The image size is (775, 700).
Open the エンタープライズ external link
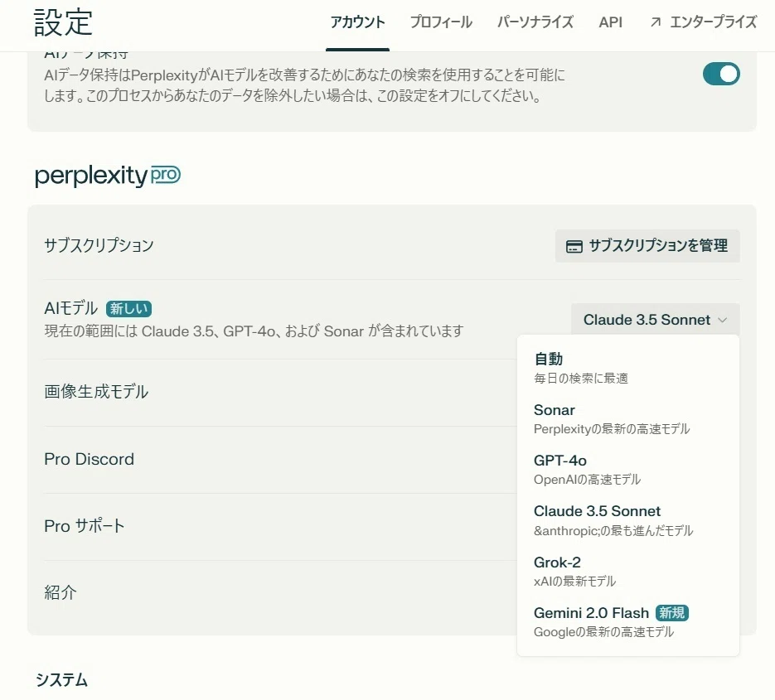pyautogui.click(x=704, y=22)
